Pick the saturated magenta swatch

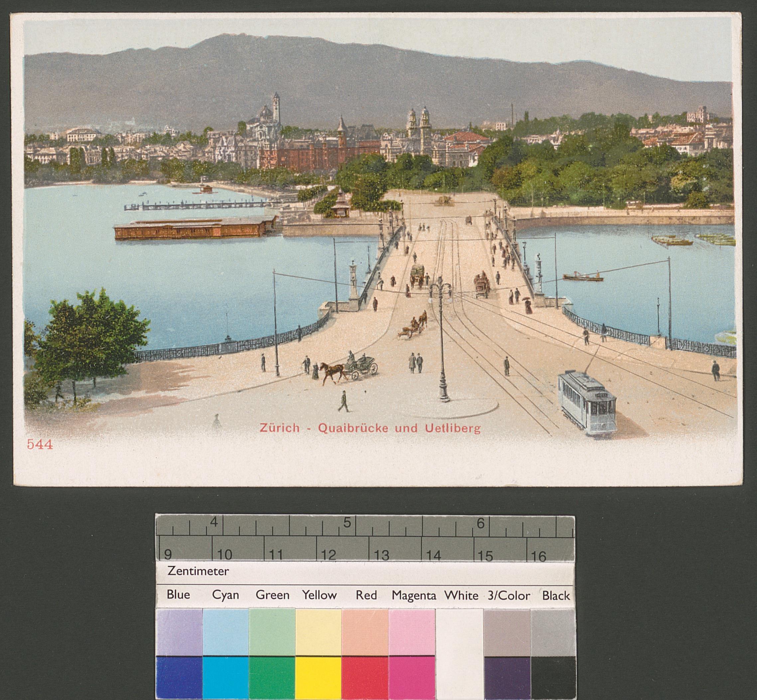pyautogui.click(x=412, y=678)
